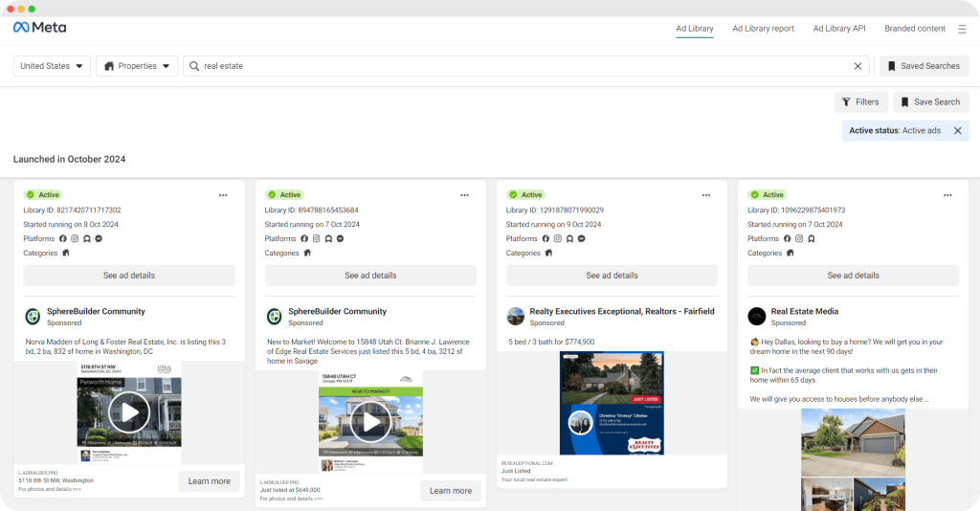
Task: Open Realty Executives Exceptional, Realtors - Fairfield page
Action: pos(622,311)
